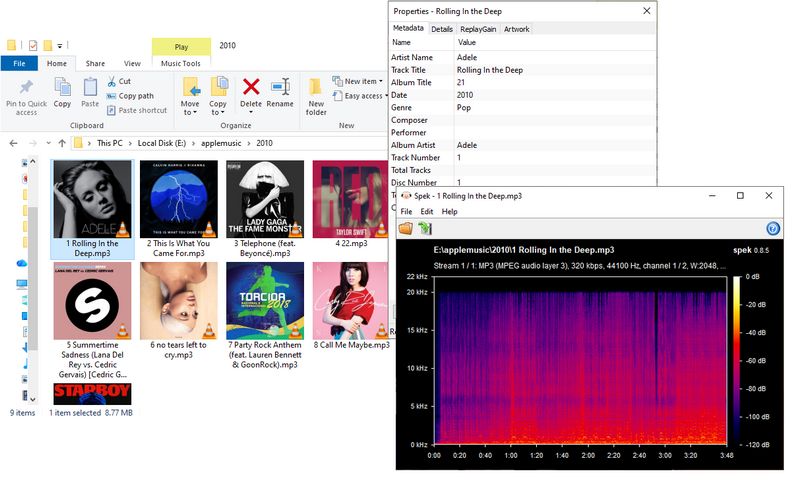Open the Move to dropdown
Image resolution: width=800 pixels, height=481 pixels.
(190, 96)
